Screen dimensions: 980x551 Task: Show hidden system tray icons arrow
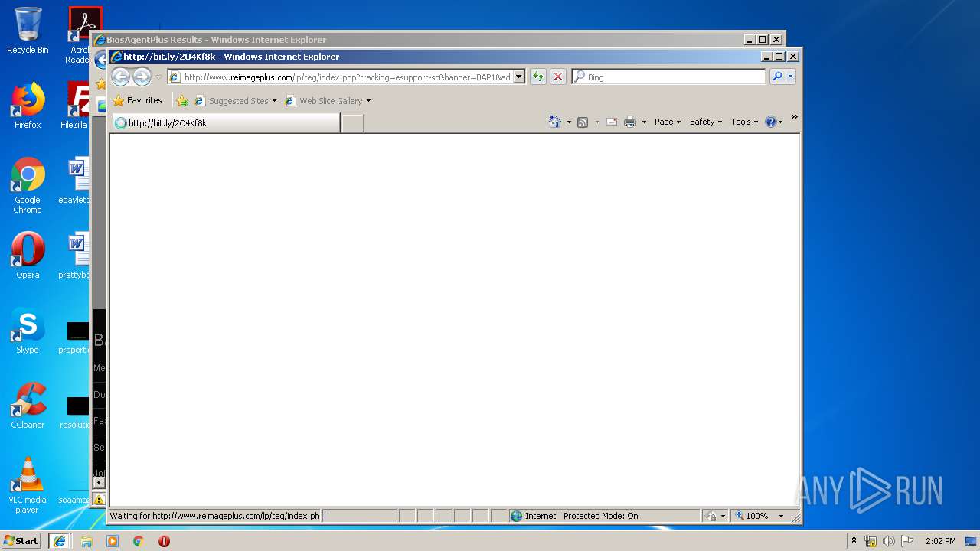[x=854, y=540]
